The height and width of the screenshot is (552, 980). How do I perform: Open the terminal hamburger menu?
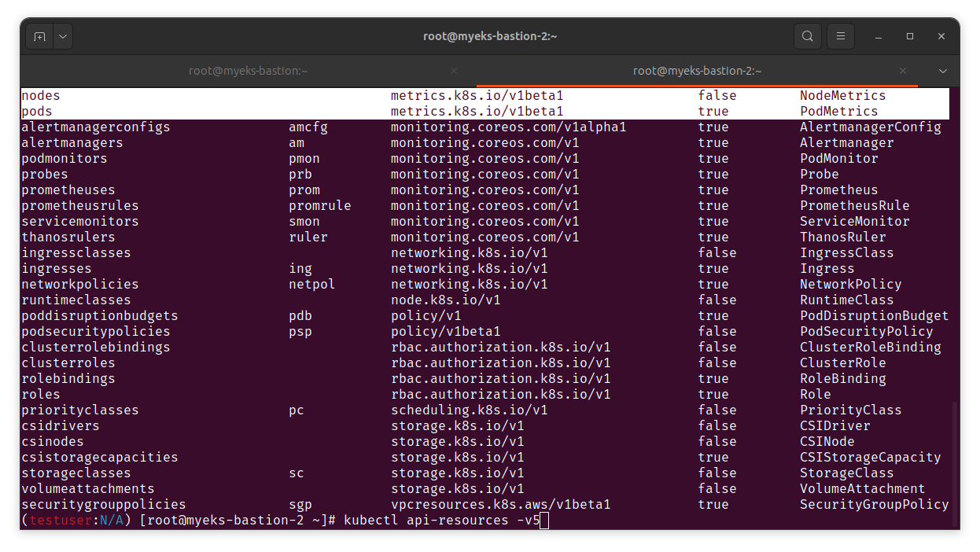tap(841, 36)
